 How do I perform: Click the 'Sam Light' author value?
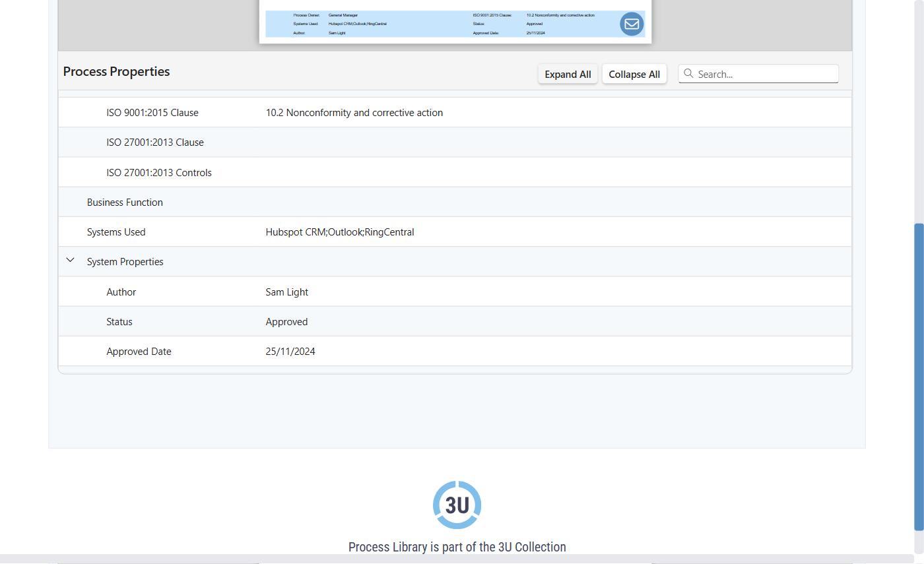coord(287,292)
